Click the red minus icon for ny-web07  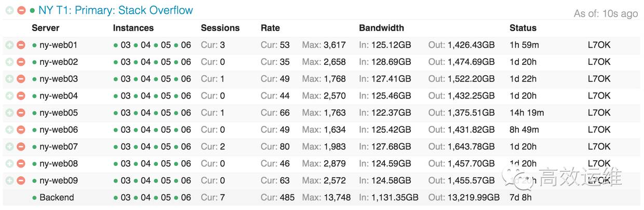pyautogui.click(x=21, y=147)
